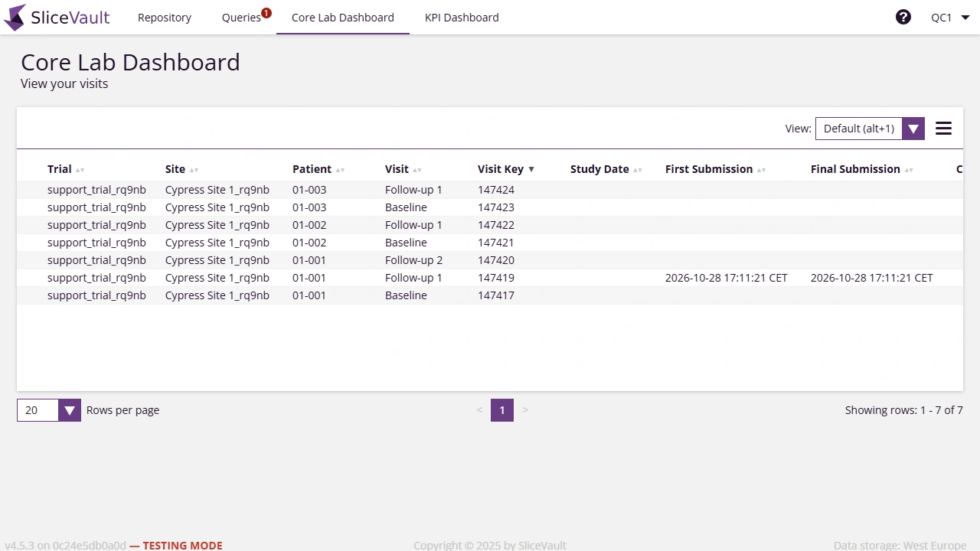Click page 1 pagination button
980x551 pixels.
pyautogui.click(x=502, y=410)
